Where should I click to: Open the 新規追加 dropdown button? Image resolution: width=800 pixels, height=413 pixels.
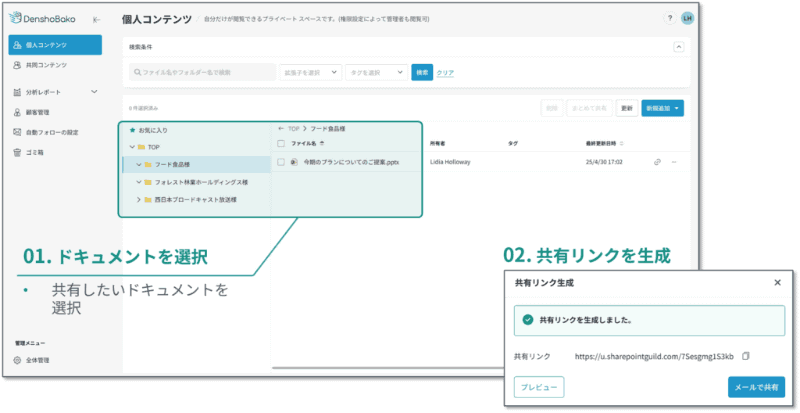(663, 108)
